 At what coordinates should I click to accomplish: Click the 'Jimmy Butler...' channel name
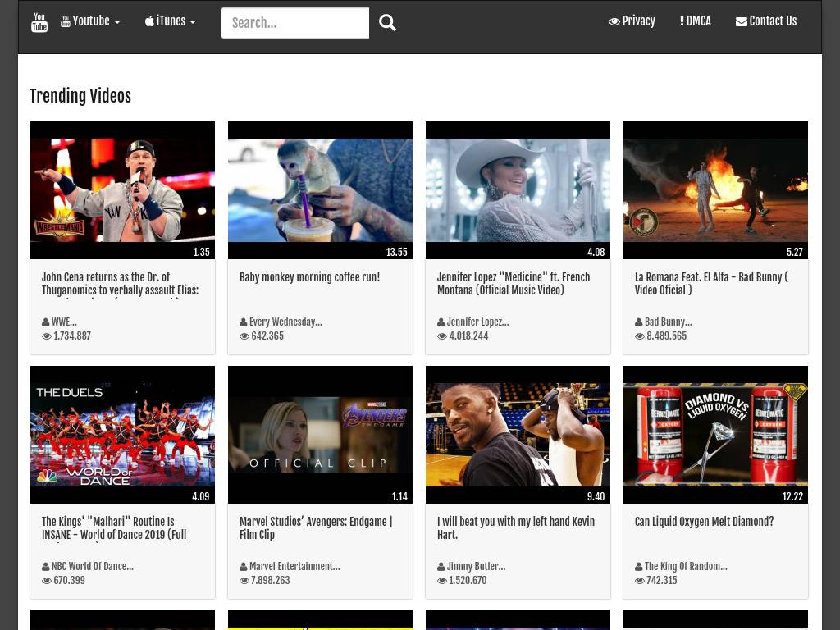477,566
